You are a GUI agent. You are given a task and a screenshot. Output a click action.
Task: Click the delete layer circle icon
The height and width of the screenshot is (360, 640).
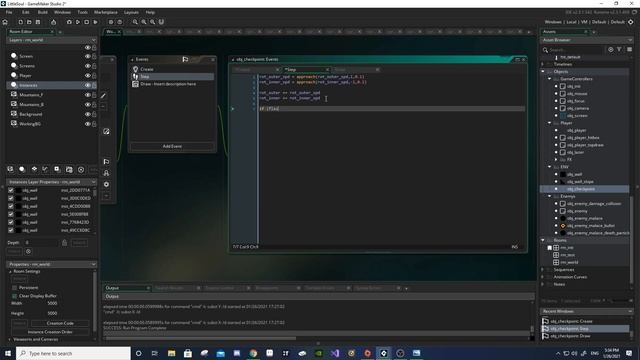81,169
